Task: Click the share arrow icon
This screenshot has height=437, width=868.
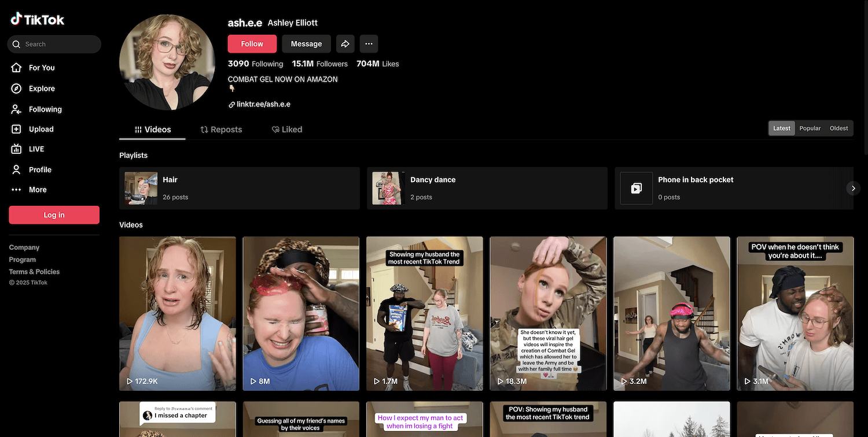Action: 345,44
